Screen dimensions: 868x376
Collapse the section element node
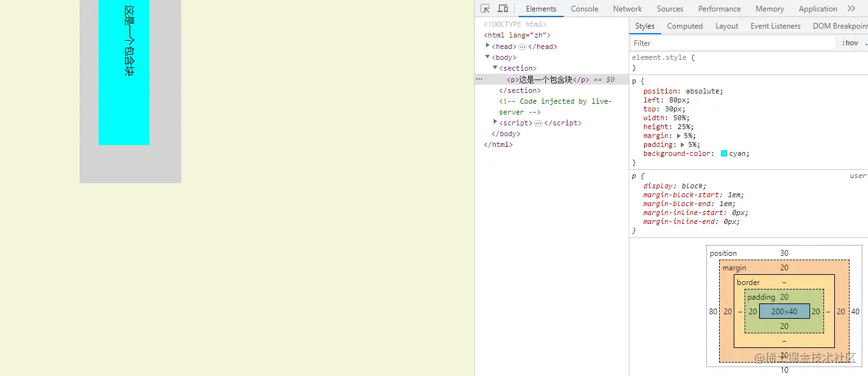(495, 67)
